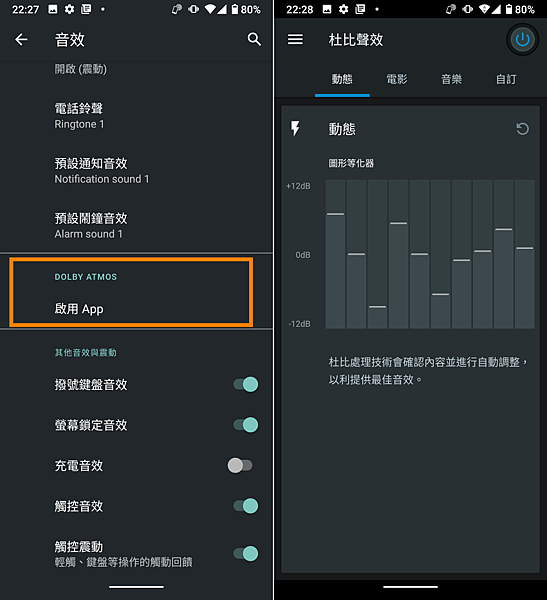The height and width of the screenshot is (600, 547).
Task: Tap the lightning bolt 動態 icon
Action: point(295,129)
